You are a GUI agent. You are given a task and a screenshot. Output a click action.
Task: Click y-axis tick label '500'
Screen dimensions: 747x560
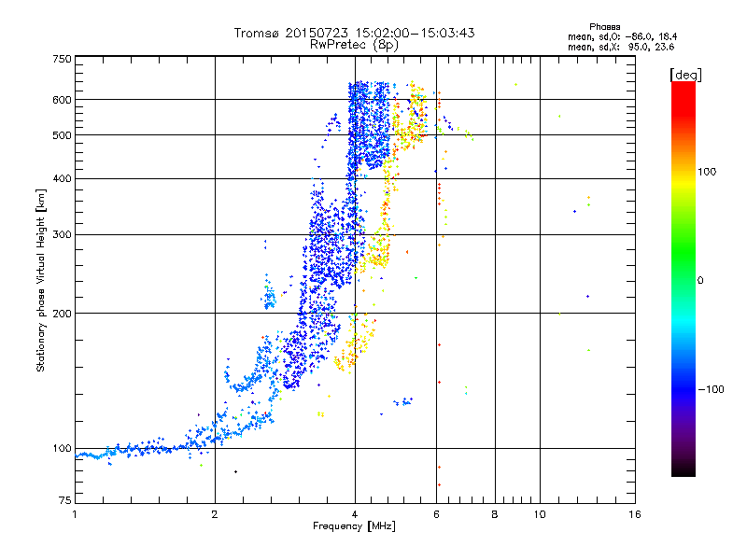(x=62, y=135)
